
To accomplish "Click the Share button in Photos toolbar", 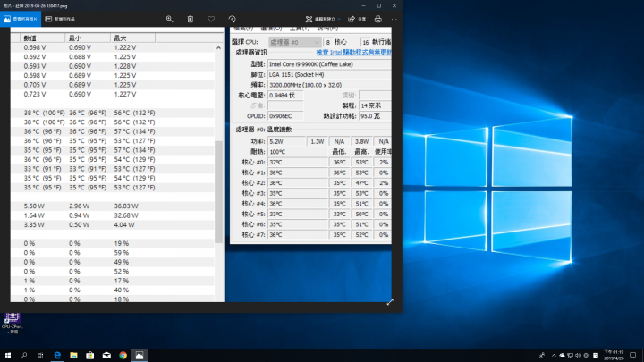I will (x=357, y=19).
